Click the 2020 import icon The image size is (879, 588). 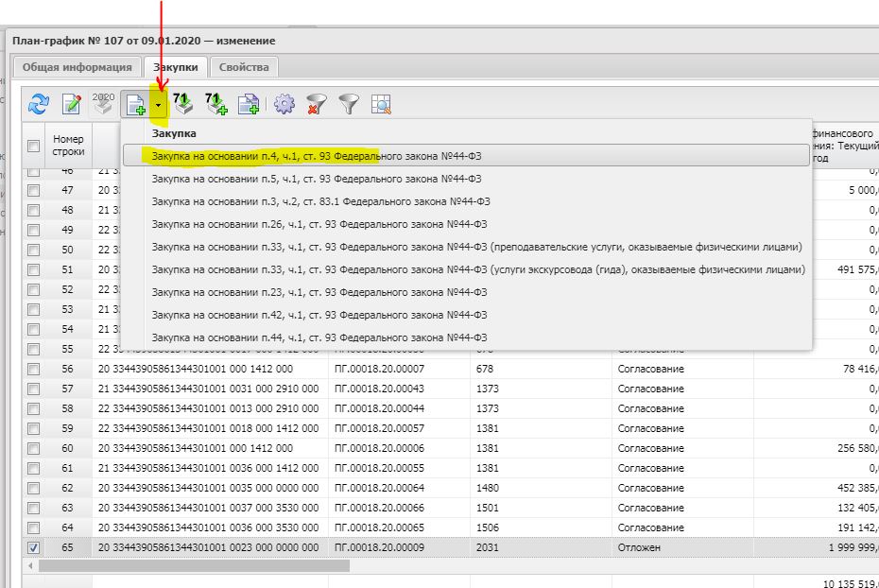pos(103,103)
